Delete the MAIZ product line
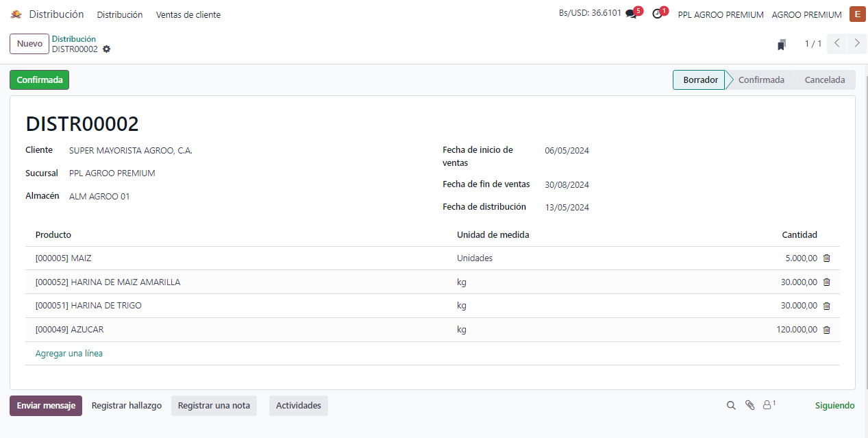This screenshot has width=868, height=438. tap(826, 258)
